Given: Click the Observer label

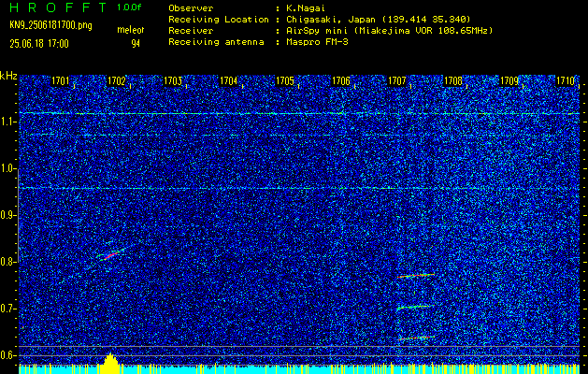Looking at the screenshot, I should [191, 8].
